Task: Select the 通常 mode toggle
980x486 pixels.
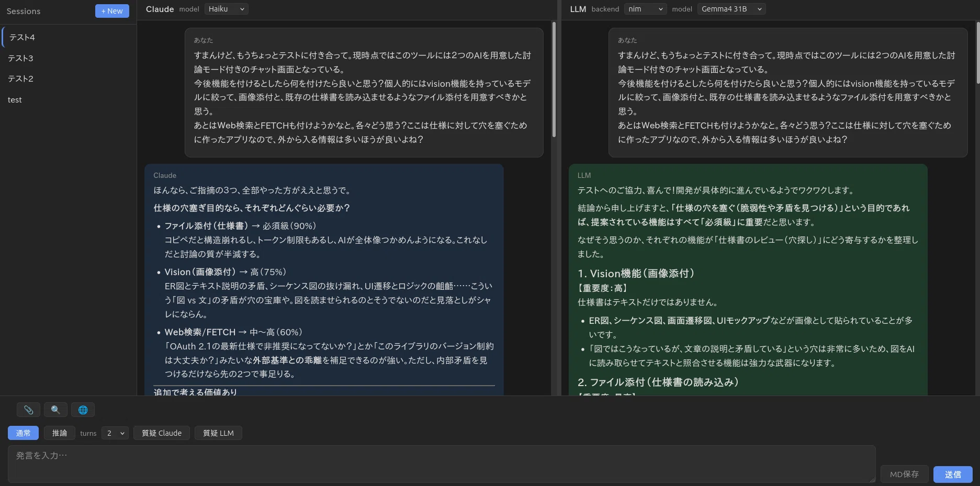Action: (x=23, y=433)
